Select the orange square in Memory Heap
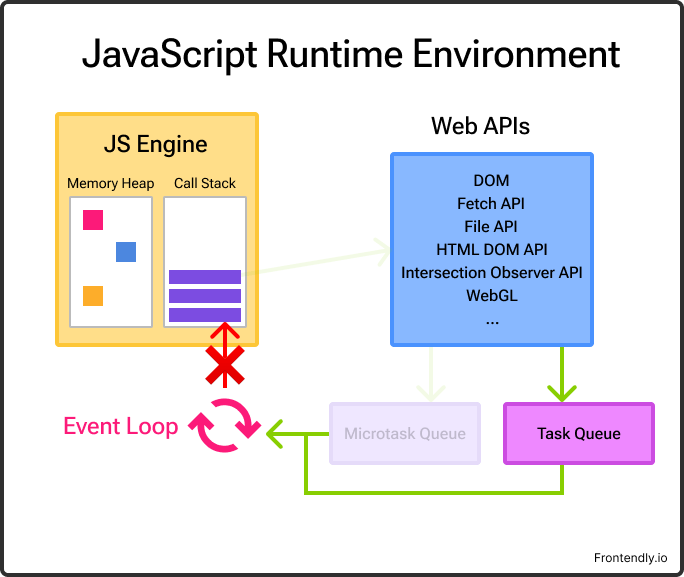The width and height of the screenshot is (684, 577). [x=93, y=296]
